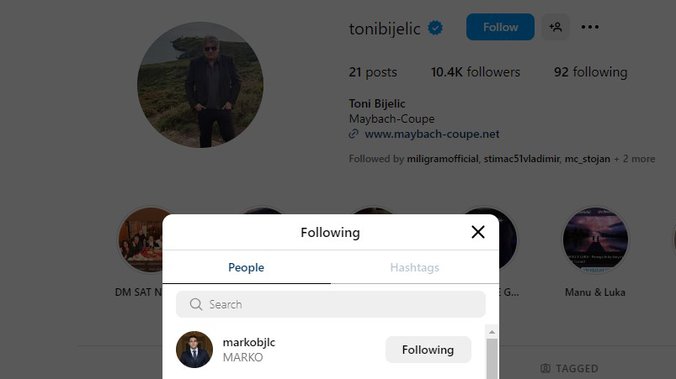This screenshot has height=379, width=676.
Task: Follow the tonibijelic account
Action: (500, 27)
